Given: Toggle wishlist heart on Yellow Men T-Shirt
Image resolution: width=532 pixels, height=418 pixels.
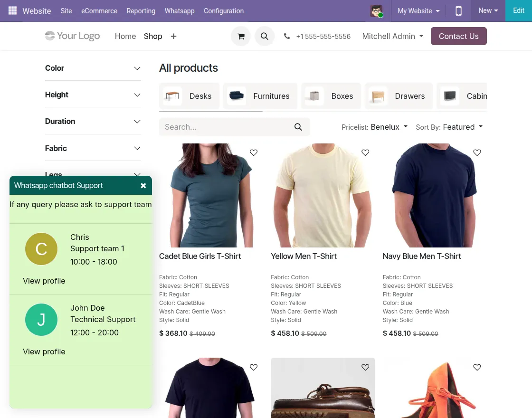Looking at the screenshot, I should 365,152.
